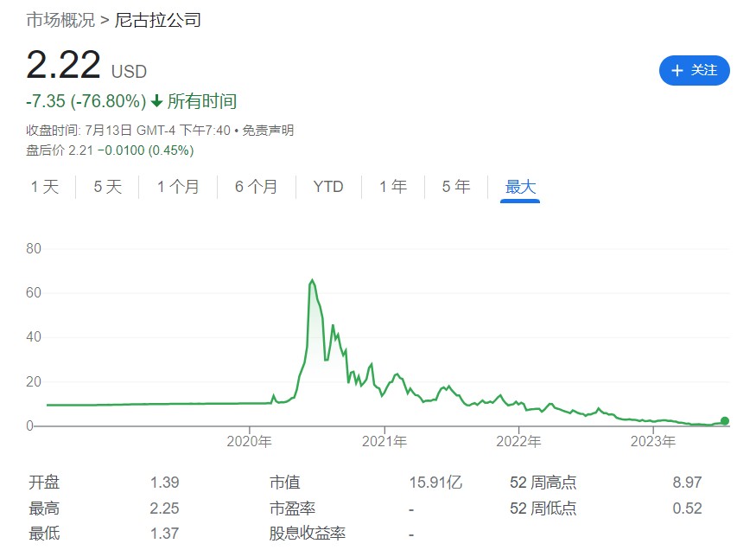Show the 5 年 range tab
Image resolution: width=756 pixels, height=550 pixels.
(x=456, y=187)
